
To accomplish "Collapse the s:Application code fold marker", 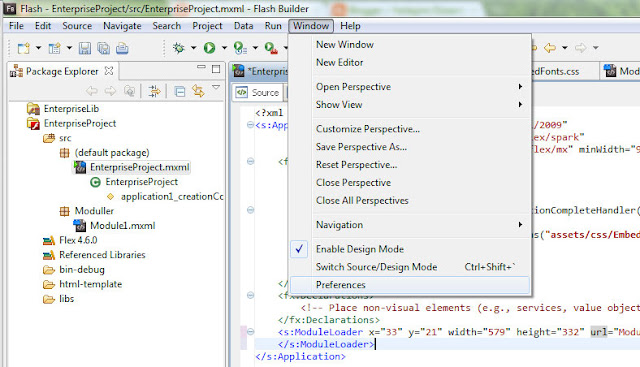I will 250,125.
